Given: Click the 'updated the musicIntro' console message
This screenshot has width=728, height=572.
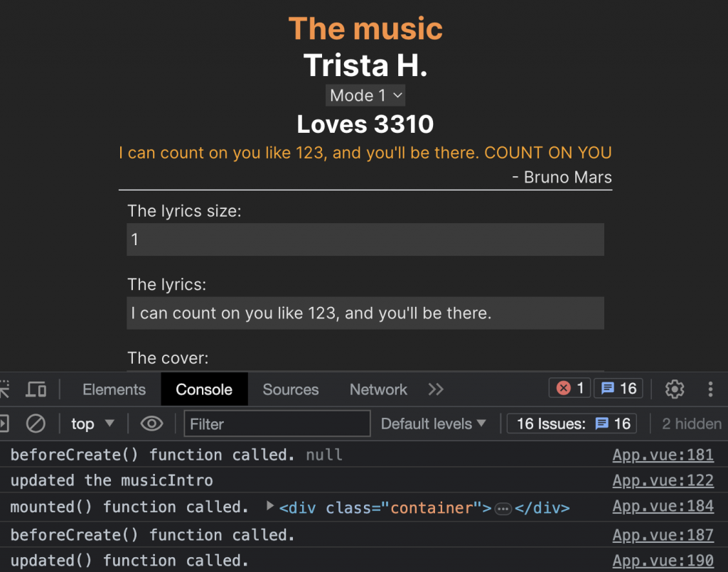Looking at the screenshot, I should tap(112, 480).
